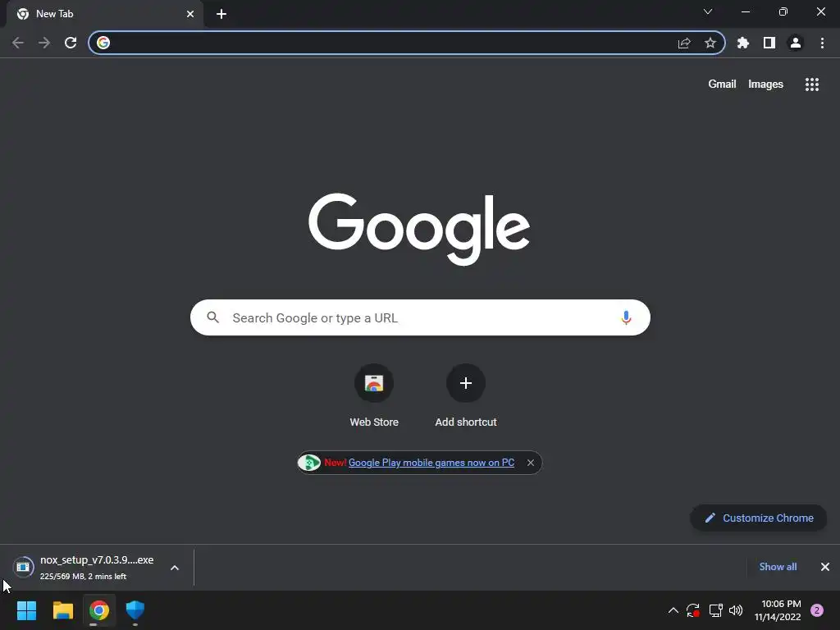Open Google Images link

pyautogui.click(x=765, y=84)
